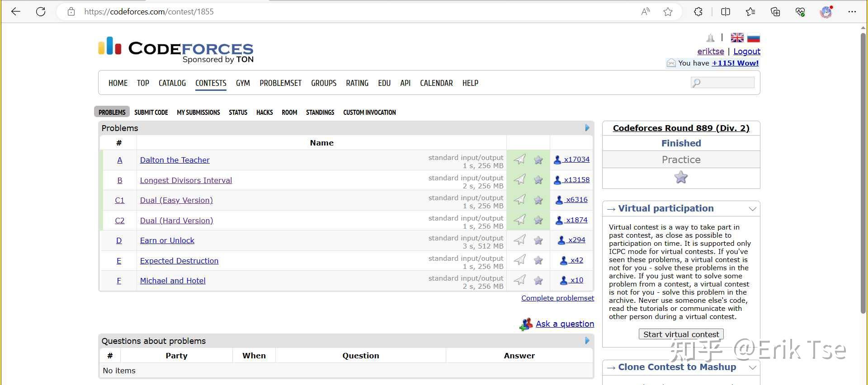Click the Russian flag language icon
This screenshot has width=868, height=385.
click(753, 38)
